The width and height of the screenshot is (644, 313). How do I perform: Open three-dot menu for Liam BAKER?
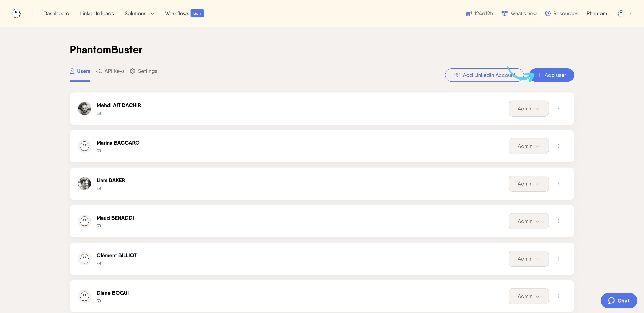tap(559, 184)
